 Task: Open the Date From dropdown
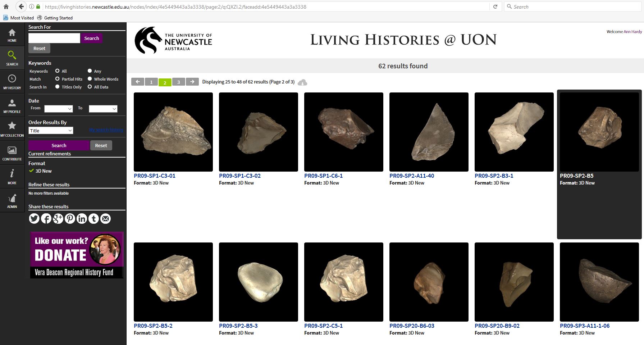59,109
